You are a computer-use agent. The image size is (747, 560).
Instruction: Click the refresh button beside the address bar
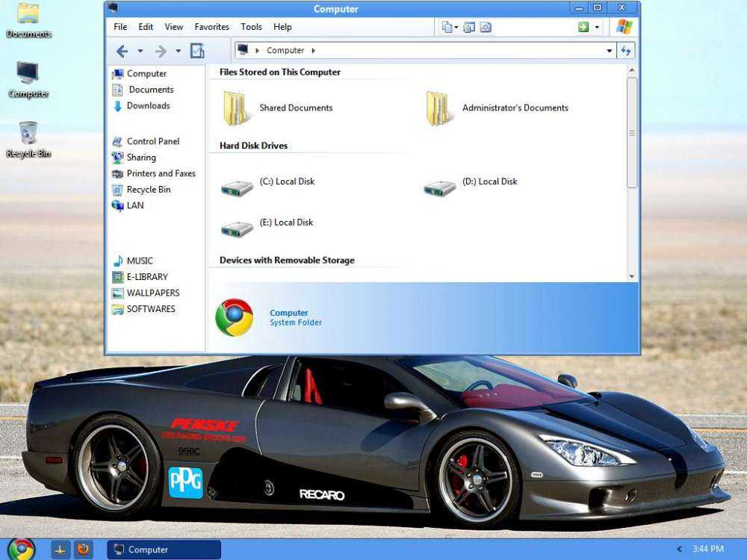[x=627, y=50]
